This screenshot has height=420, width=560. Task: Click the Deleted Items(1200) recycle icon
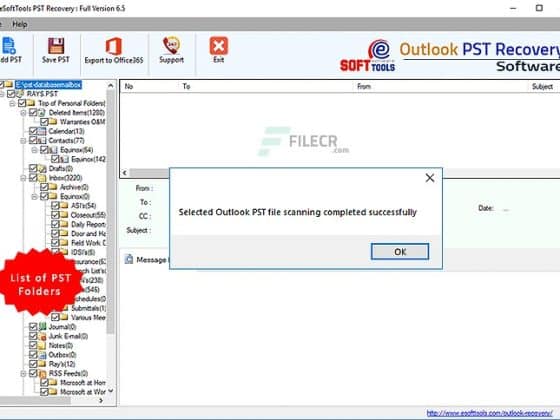(42, 112)
